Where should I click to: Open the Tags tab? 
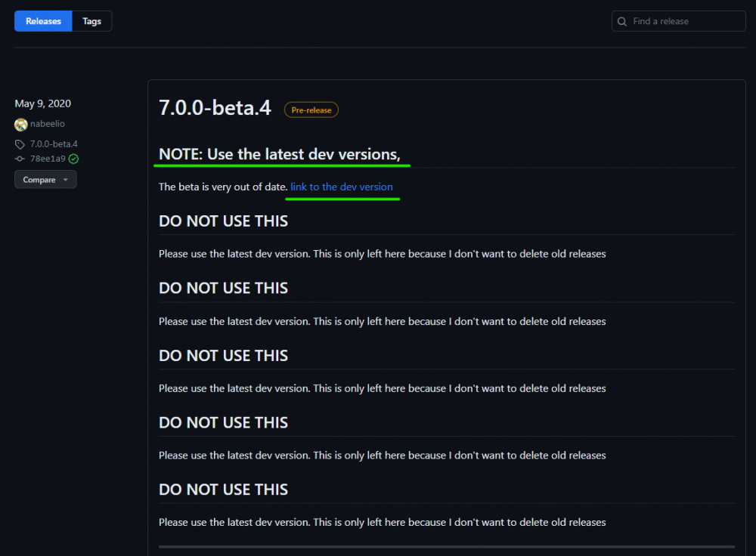92,21
